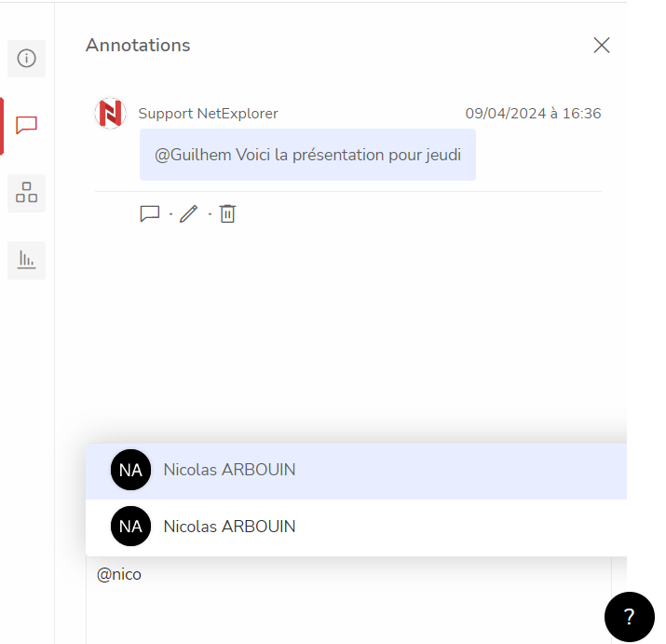The image size is (666, 644).
Task: Click the Annotations panel heading
Action: (138, 45)
